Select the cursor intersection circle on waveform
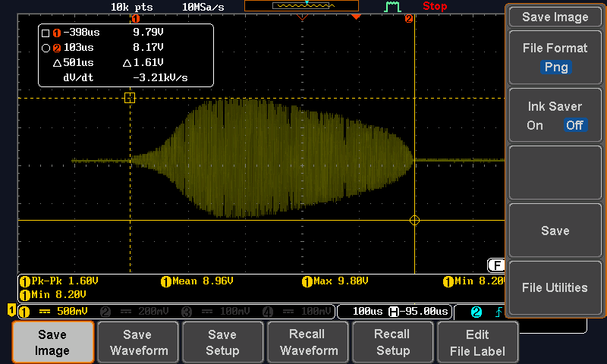Screen dimensions: 607x364 pos(414,220)
